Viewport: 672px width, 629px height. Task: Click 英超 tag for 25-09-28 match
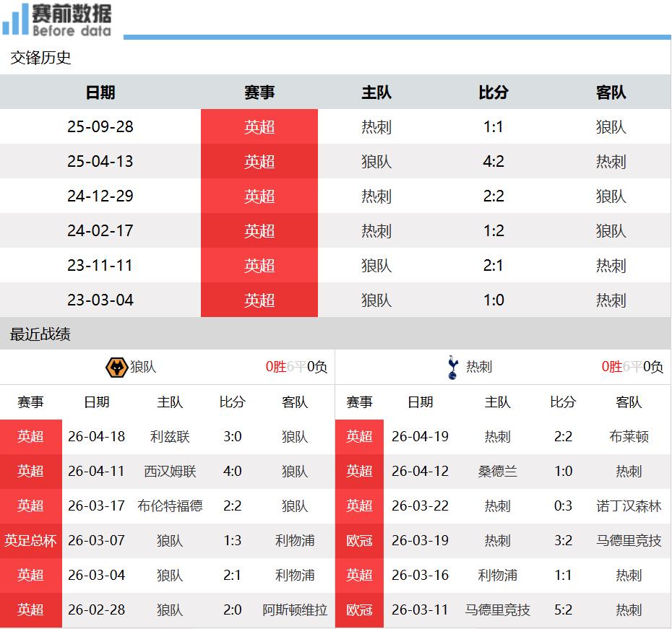tap(259, 127)
